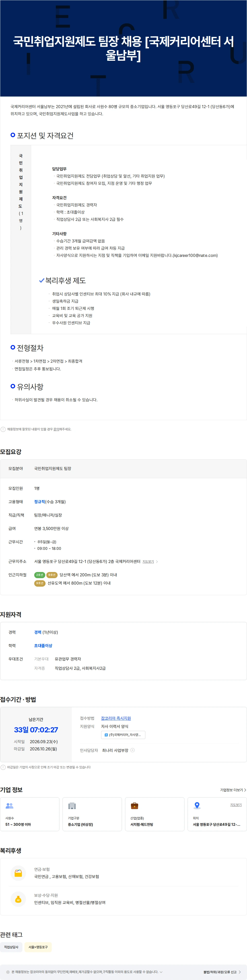Click 팀장/매니저/실장 position text
The height and width of the screenshot is (980, 247).
pyautogui.click(x=48, y=515)
